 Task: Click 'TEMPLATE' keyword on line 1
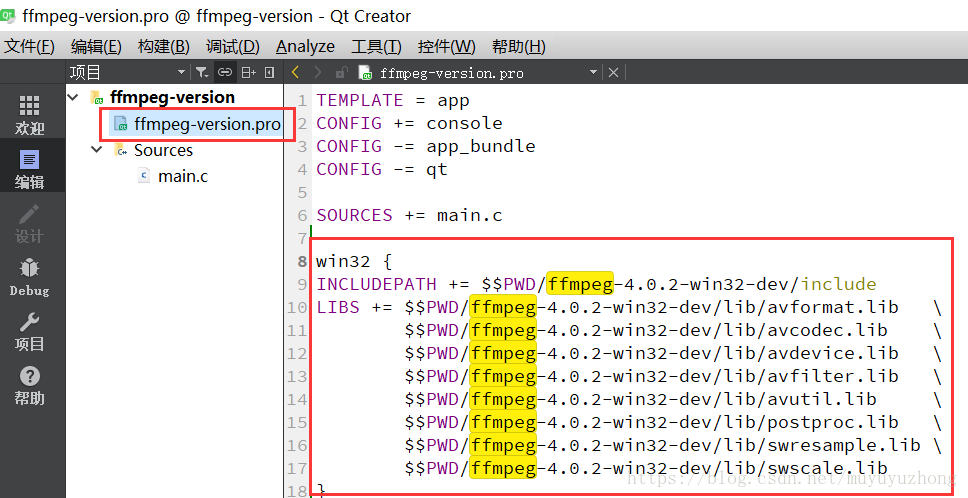coord(359,100)
